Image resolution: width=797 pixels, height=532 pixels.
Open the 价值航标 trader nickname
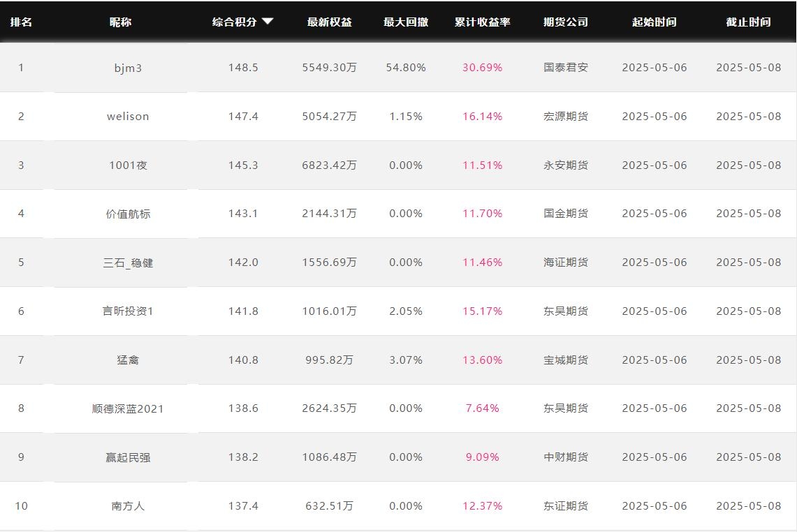click(x=128, y=214)
